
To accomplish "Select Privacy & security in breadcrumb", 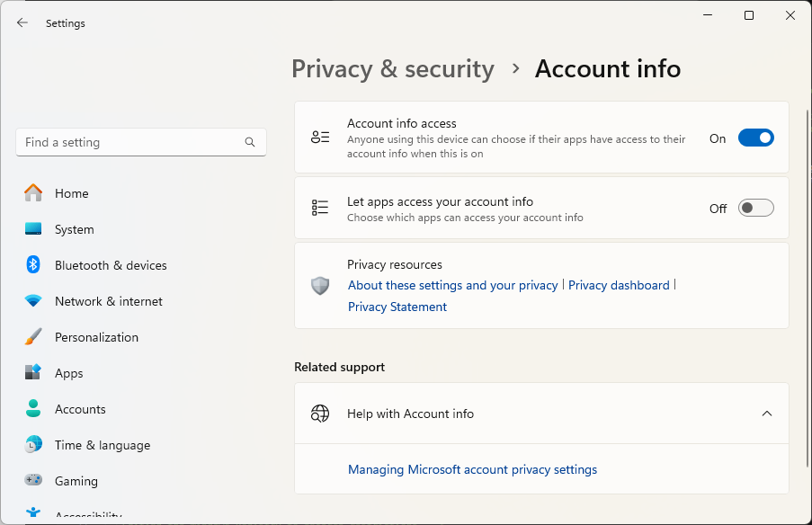I will (x=393, y=68).
